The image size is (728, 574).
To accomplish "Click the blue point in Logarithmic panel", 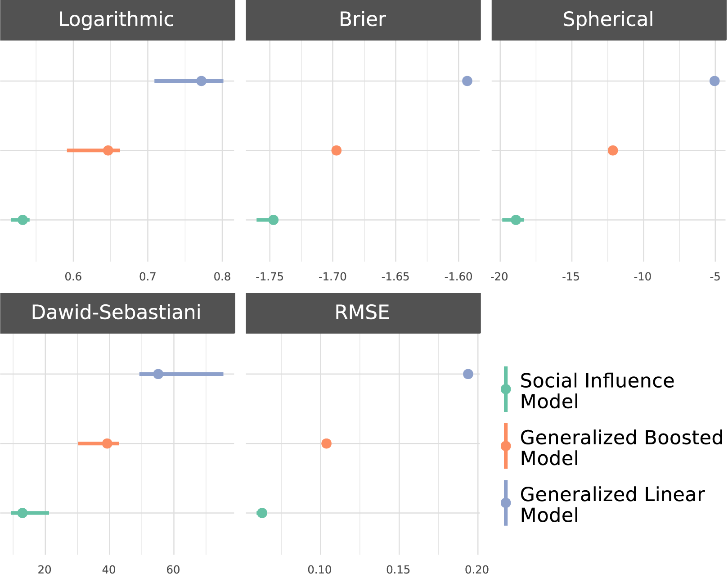I will tap(202, 81).
